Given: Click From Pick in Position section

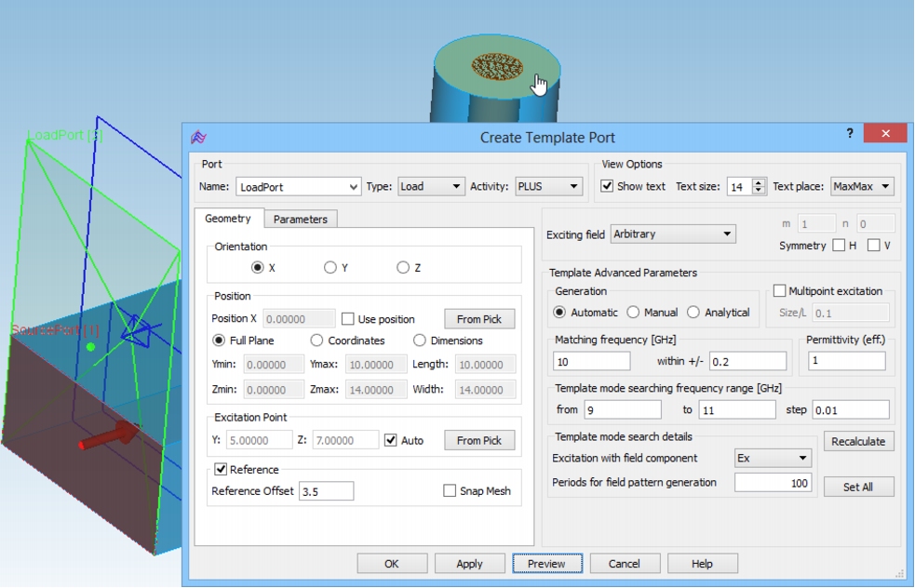Looking at the screenshot, I should tap(479, 319).
